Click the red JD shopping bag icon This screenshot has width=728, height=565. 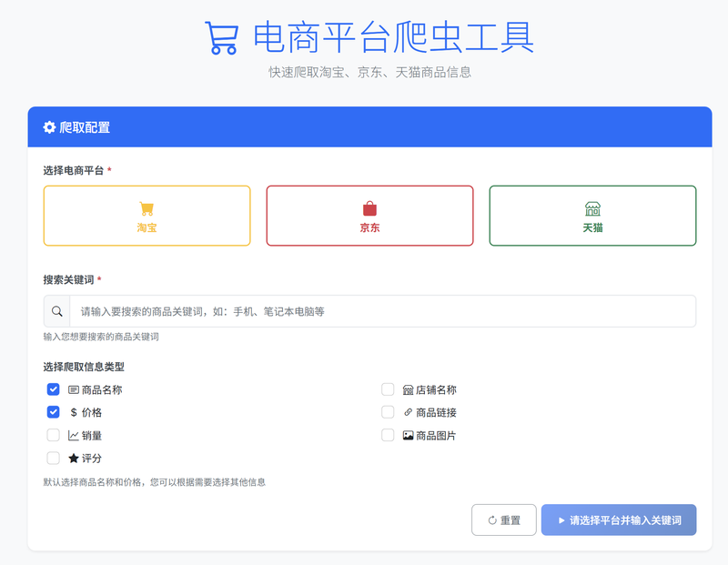tap(369, 208)
